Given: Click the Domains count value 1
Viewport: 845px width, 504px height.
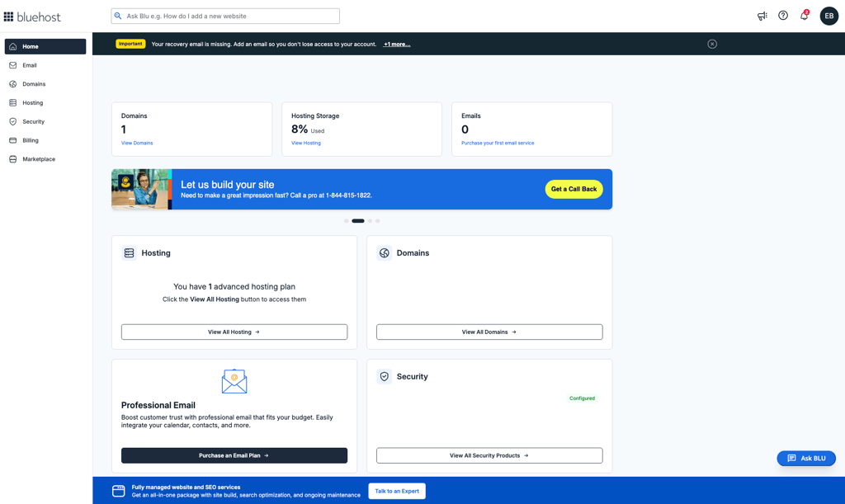Looking at the screenshot, I should (124, 130).
